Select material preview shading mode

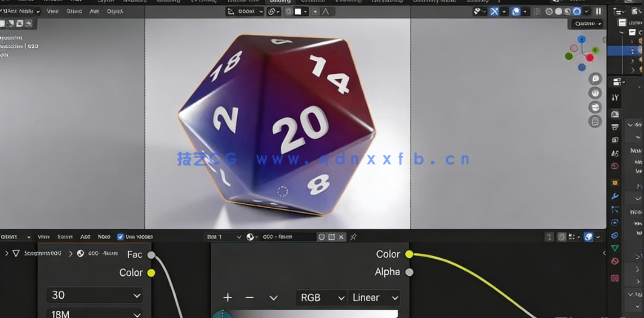[x=567, y=11]
